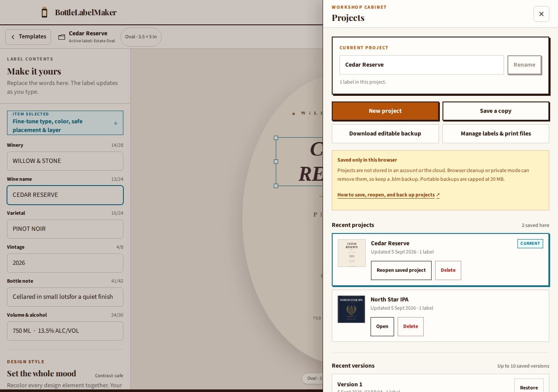Viewport: 558px width, 392px height.
Task: Expand the Fine-tune type, color banner
Action: [x=65, y=123]
